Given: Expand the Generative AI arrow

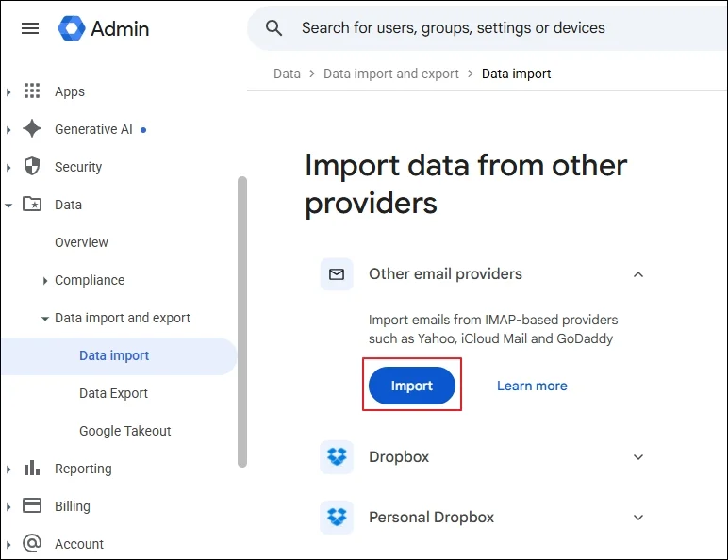Looking at the screenshot, I should (x=8, y=129).
